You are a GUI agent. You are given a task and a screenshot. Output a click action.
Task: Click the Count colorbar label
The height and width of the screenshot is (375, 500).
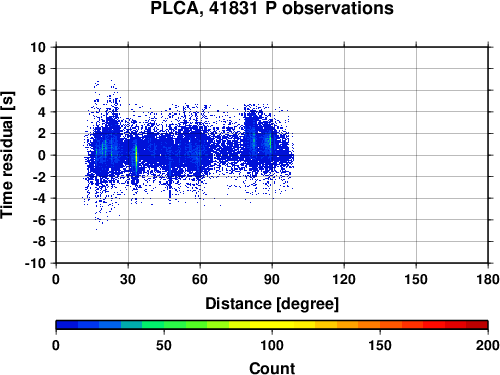(x=272, y=368)
